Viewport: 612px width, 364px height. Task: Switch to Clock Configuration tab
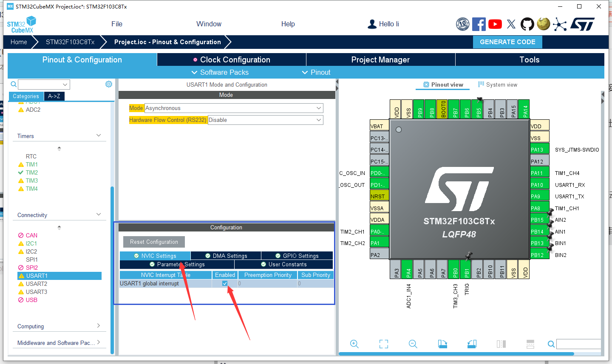click(232, 59)
